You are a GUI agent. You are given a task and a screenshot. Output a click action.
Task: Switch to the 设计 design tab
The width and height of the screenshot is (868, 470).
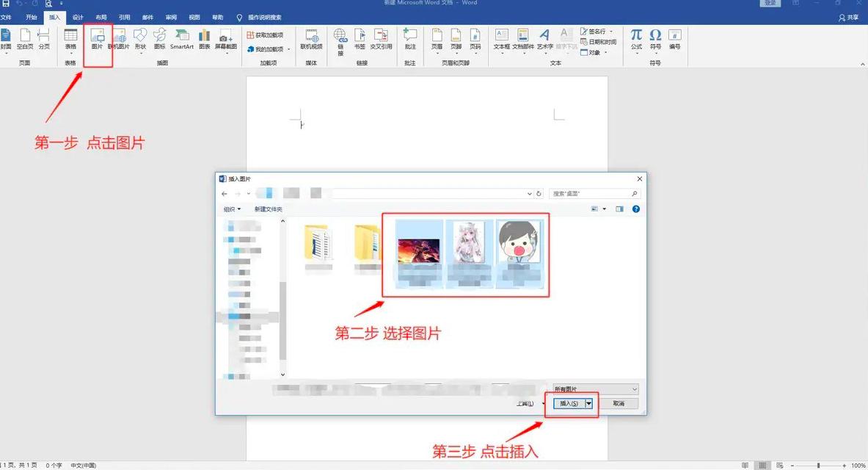(x=78, y=17)
